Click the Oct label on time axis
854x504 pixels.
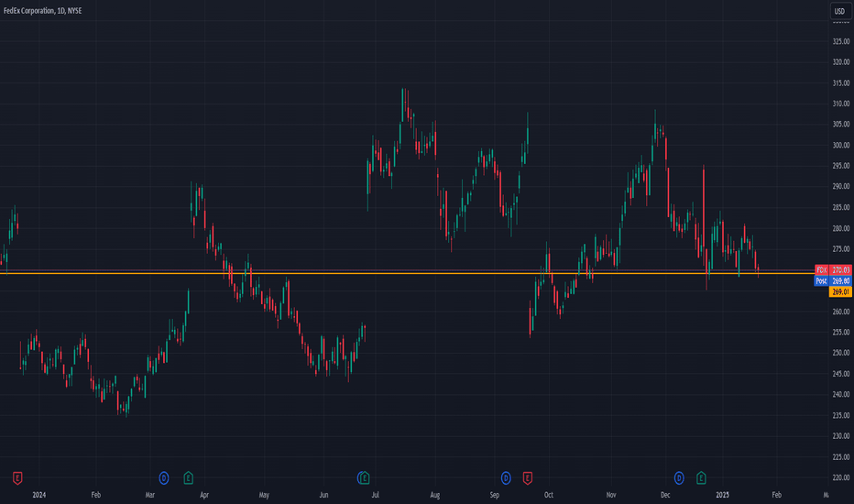click(549, 495)
